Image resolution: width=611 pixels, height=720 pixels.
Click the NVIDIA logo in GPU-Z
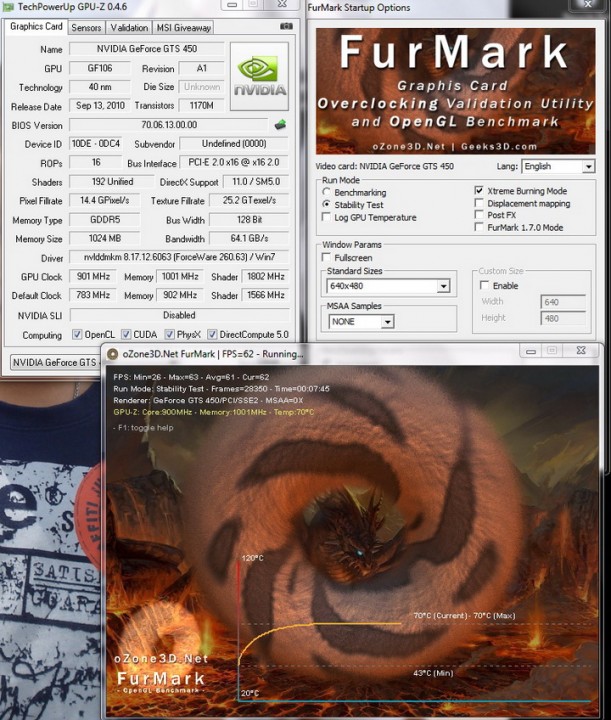coord(259,76)
